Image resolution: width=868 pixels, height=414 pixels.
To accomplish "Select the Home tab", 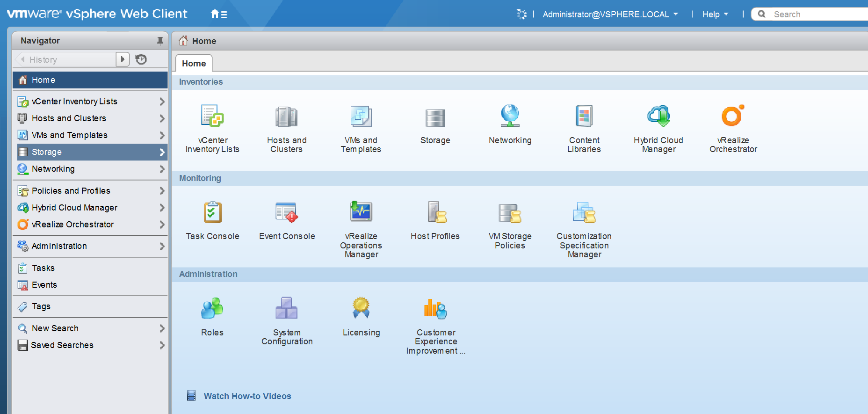I will click(194, 64).
